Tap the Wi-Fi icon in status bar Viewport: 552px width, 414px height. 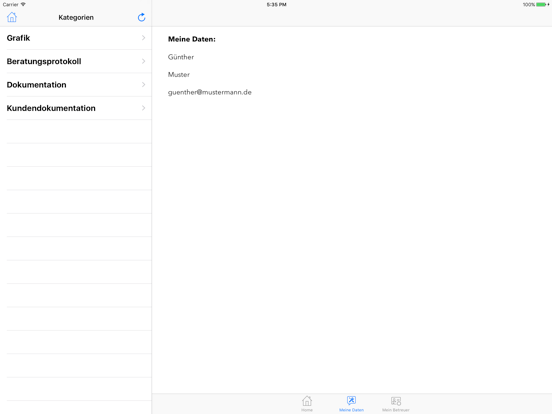(x=23, y=4)
